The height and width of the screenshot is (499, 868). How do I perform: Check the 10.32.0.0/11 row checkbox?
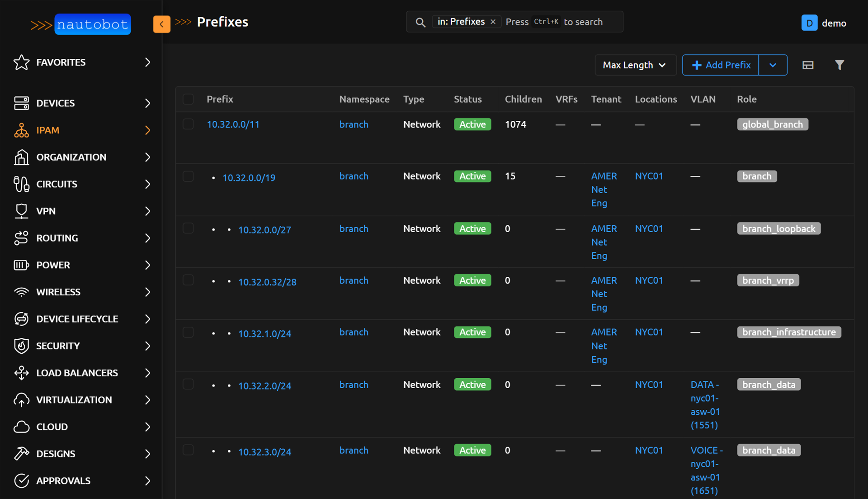pos(188,124)
